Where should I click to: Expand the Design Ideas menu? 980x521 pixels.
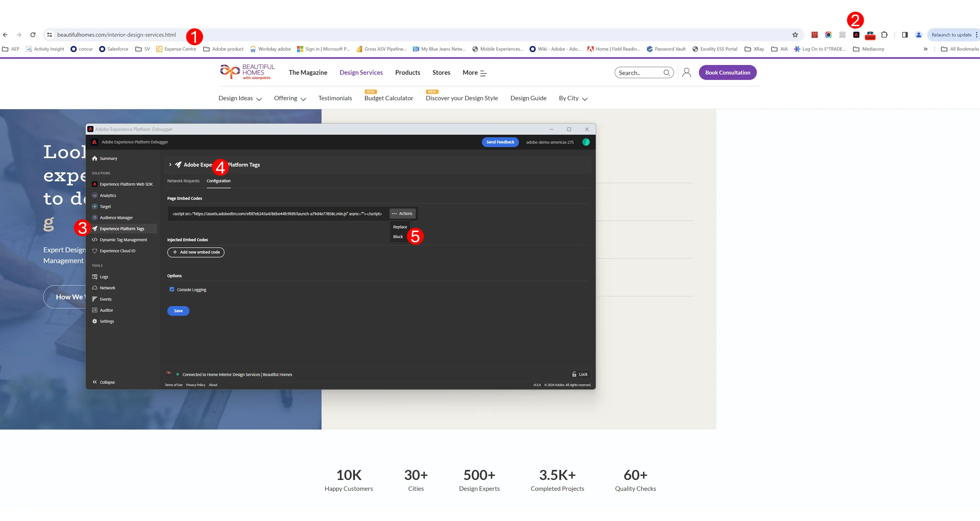[x=240, y=98]
